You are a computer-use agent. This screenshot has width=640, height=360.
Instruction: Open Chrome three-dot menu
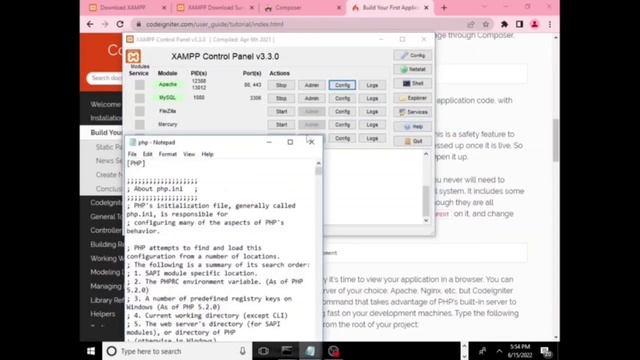tap(550, 24)
